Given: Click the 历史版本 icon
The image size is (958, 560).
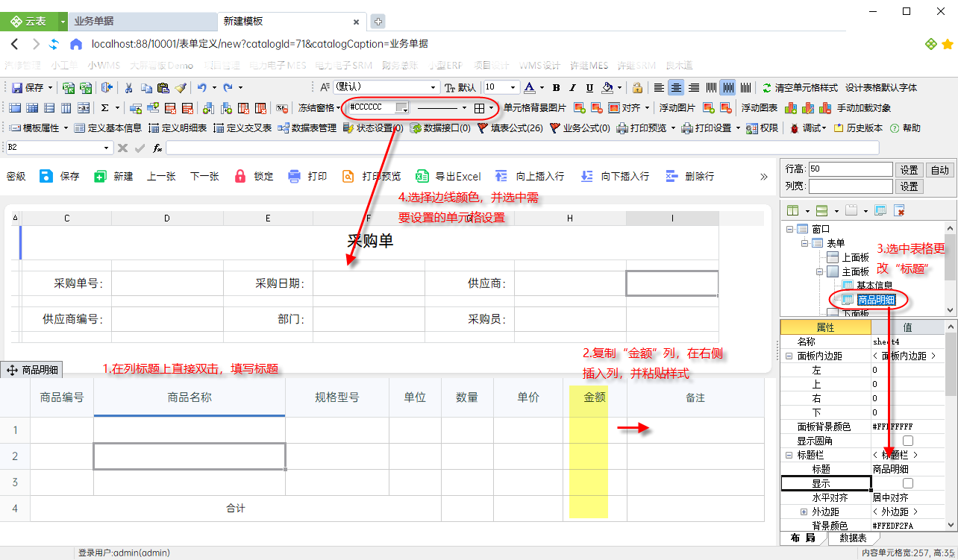Looking at the screenshot, I should [839, 128].
